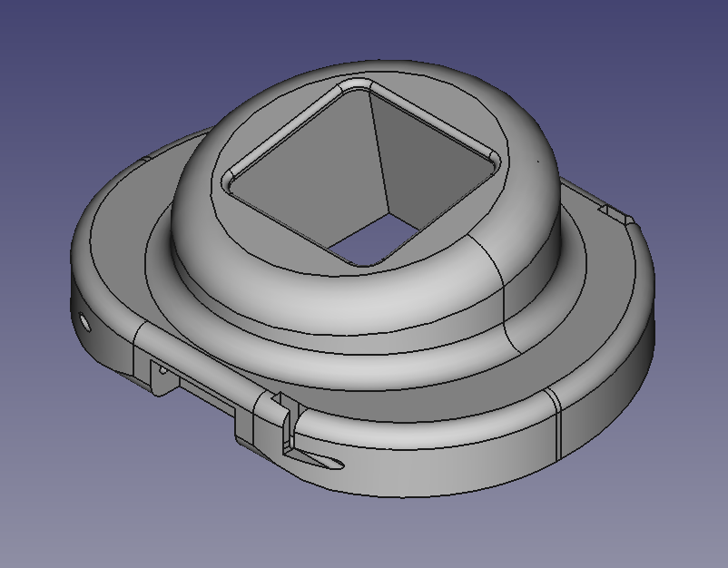
Task: Click the small rectangular tab on the right rim
Action: pyautogui.click(x=616, y=215)
